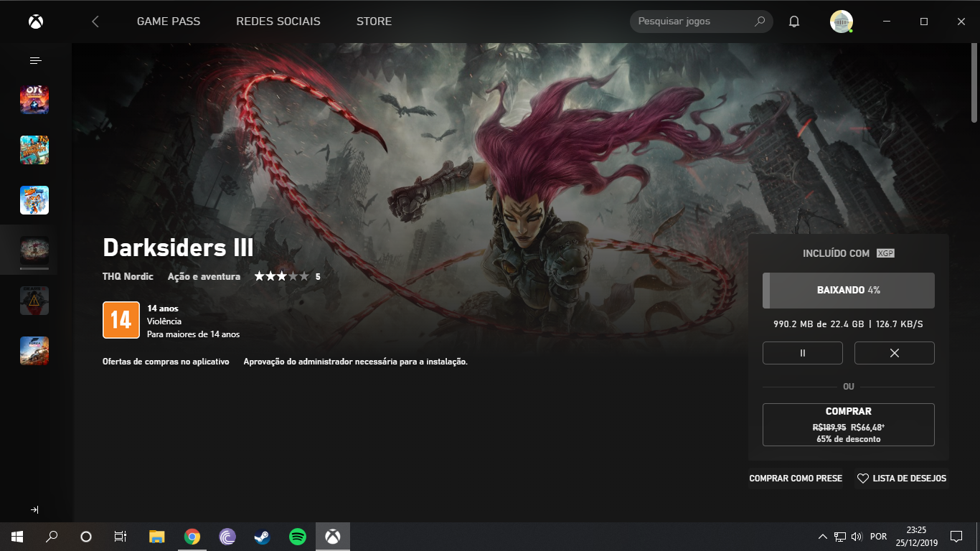980x551 pixels.
Task: Open the GAME PASS tab
Action: point(169,22)
